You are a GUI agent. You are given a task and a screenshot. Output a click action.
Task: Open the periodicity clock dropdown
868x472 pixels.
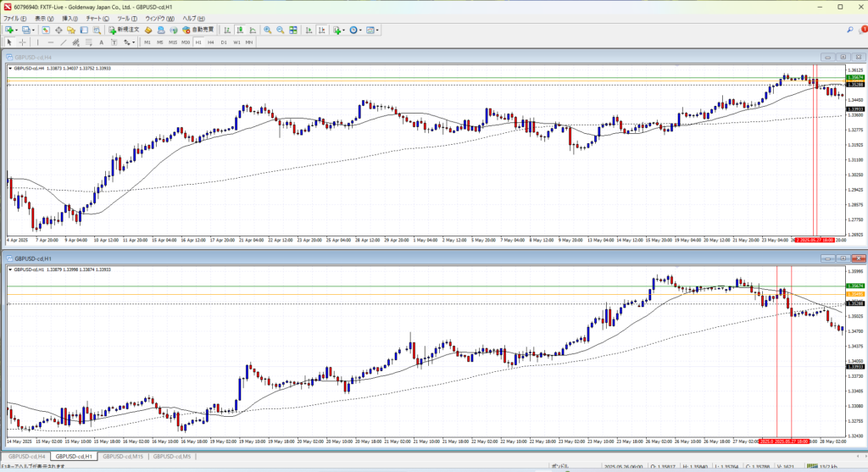[x=359, y=30]
